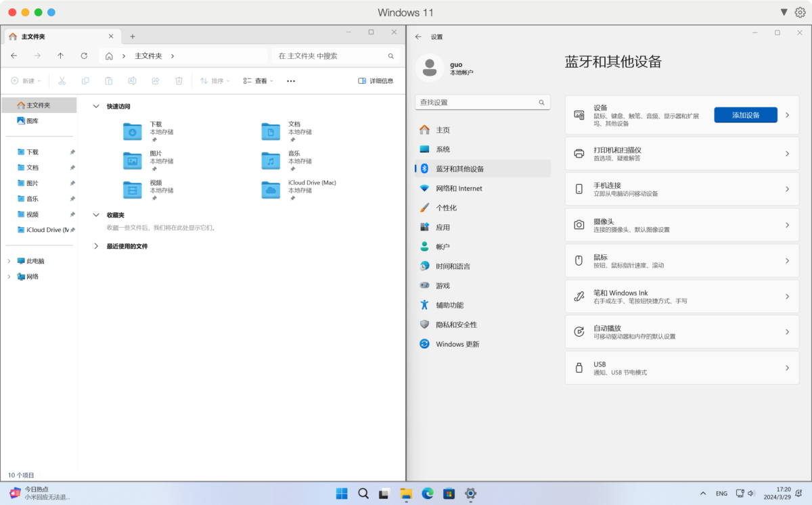Refresh the File Explorer view
This screenshot has height=505, width=812.
(x=84, y=56)
